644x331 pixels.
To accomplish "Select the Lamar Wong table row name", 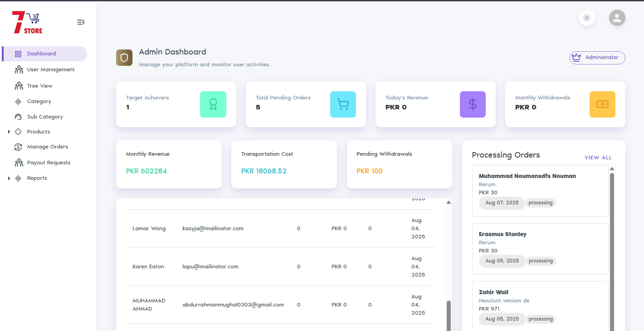I will tap(149, 228).
